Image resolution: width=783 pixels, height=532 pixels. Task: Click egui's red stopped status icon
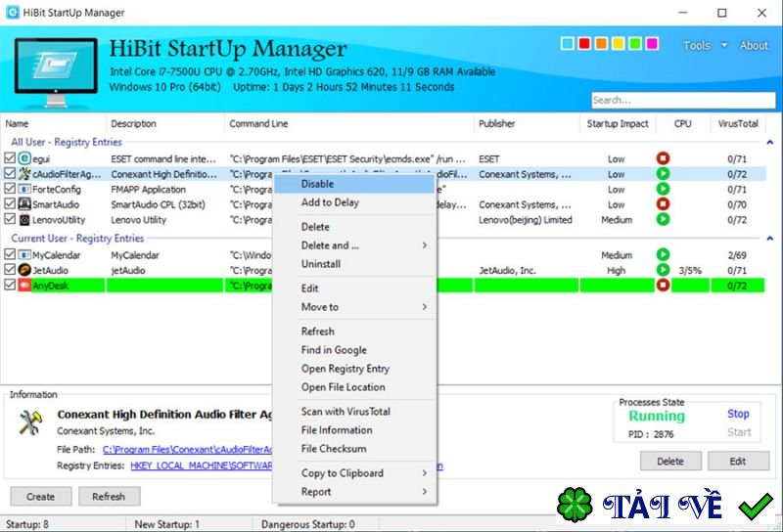coord(663,158)
